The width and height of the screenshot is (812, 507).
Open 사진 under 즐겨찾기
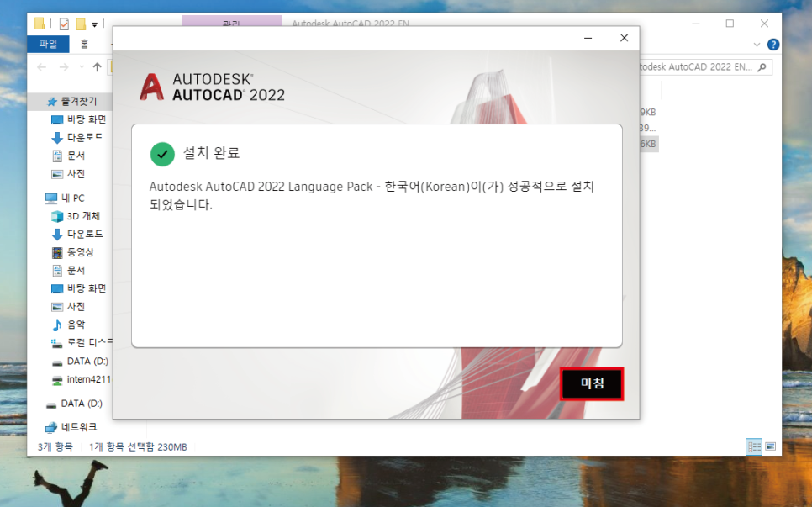pyautogui.click(x=68, y=173)
